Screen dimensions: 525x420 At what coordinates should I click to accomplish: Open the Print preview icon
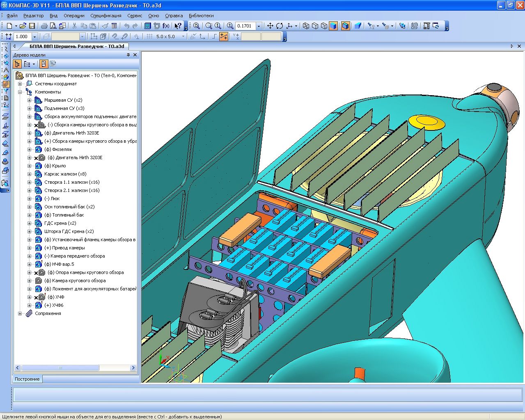tap(53, 26)
